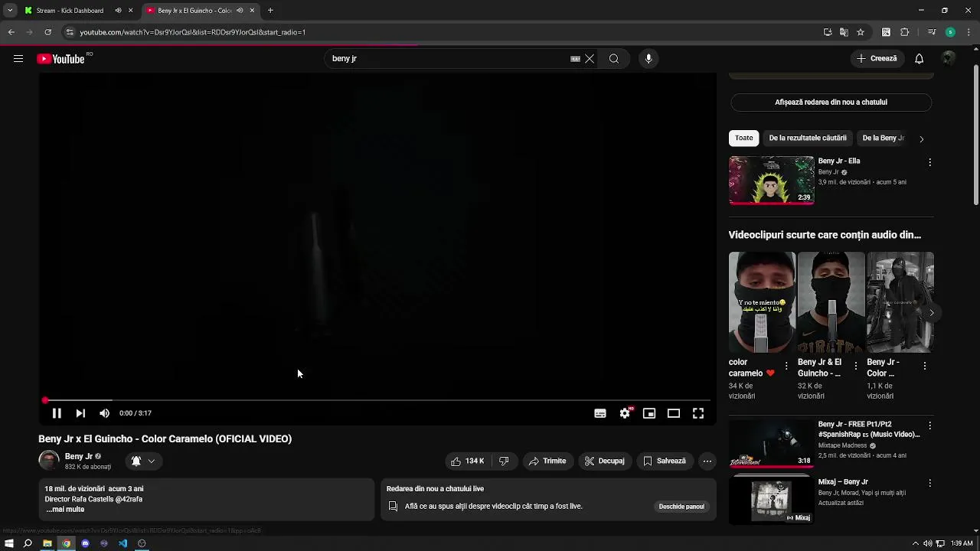Expand description with ...mai multe

[x=65, y=510]
